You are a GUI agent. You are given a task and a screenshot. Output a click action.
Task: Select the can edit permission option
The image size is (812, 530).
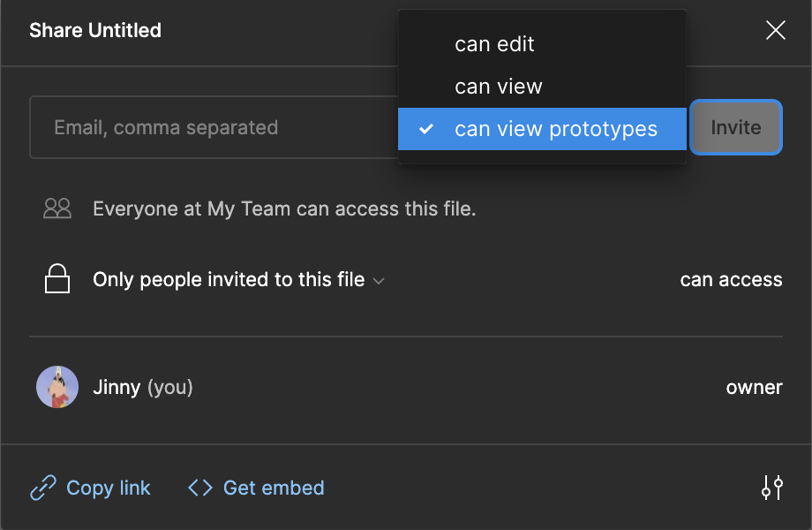click(542, 44)
